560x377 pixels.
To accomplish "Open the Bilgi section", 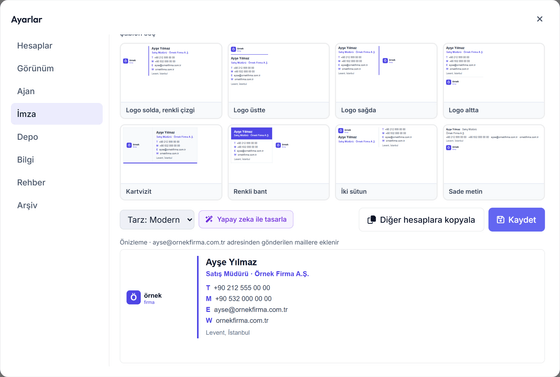I will click(56, 160).
